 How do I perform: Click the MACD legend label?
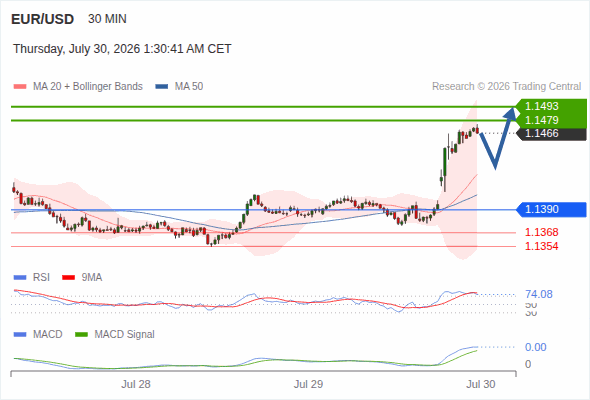47,335
